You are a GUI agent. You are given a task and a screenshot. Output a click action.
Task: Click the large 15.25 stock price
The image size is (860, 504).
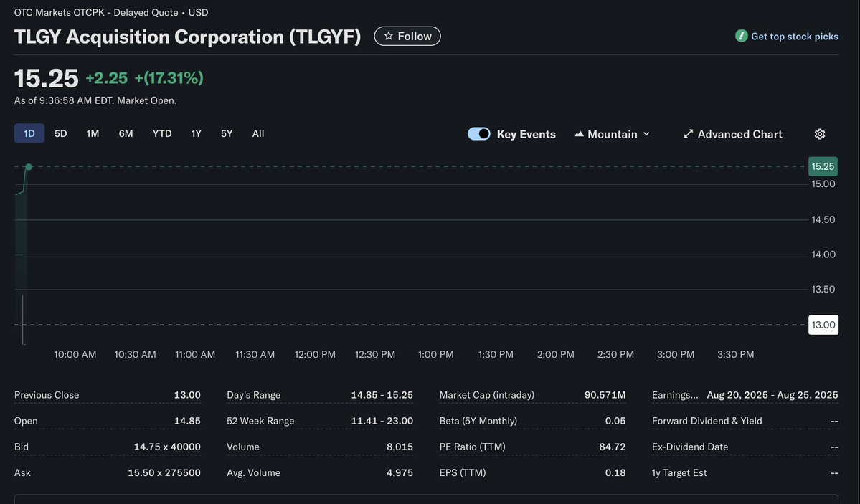click(x=47, y=78)
